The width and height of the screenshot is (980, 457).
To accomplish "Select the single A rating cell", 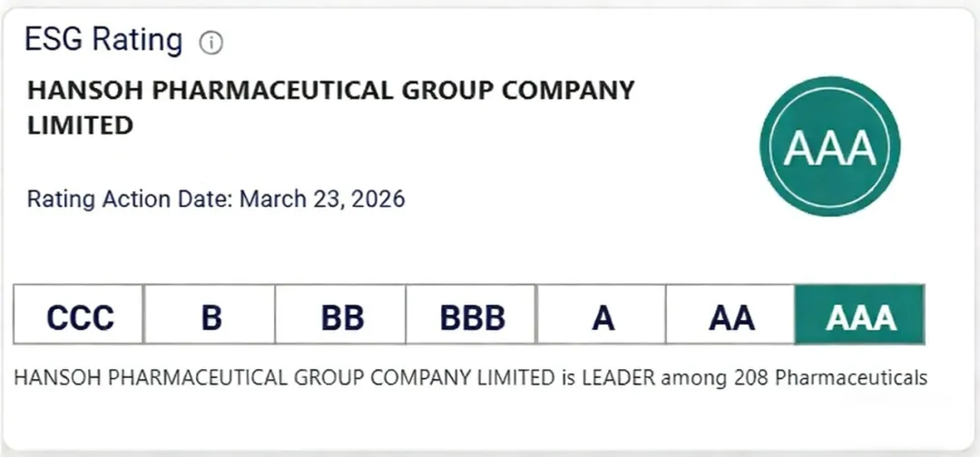I will coord(603,316).
